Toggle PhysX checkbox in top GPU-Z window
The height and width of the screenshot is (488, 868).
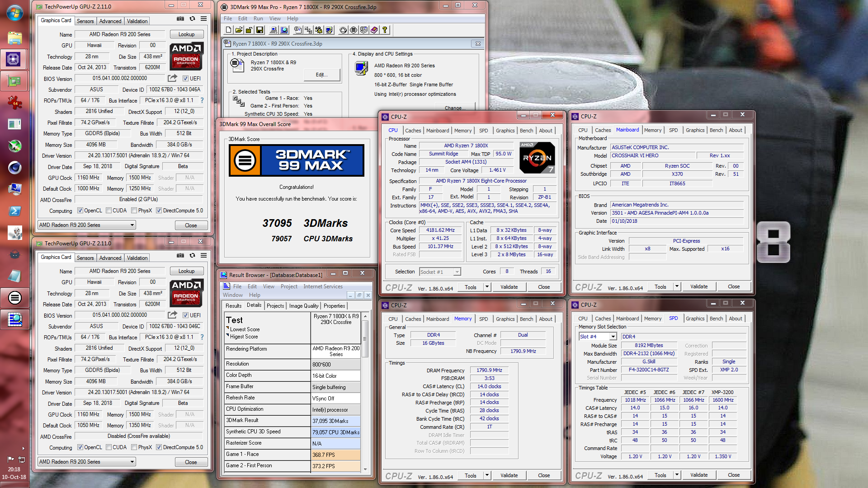coord(134,211)
